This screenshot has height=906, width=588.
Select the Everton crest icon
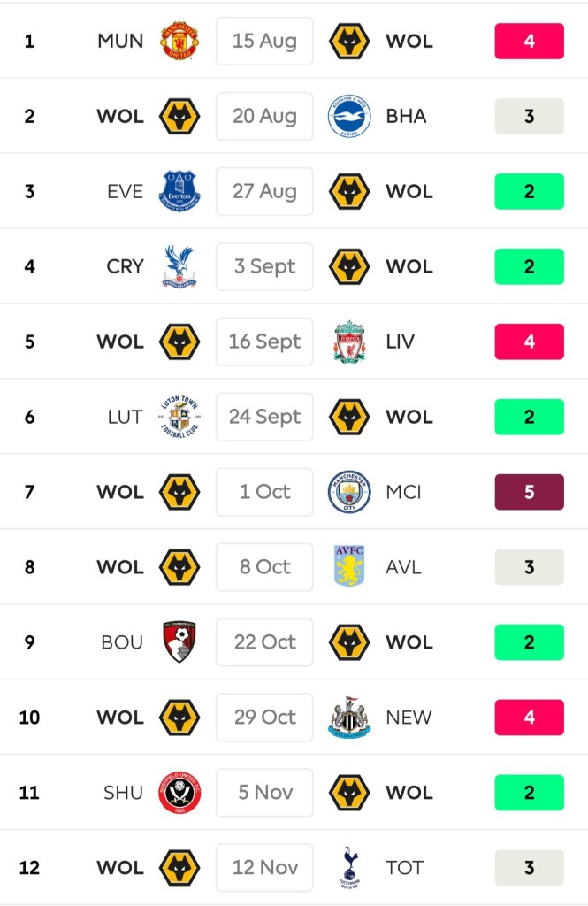click(179, 191)
